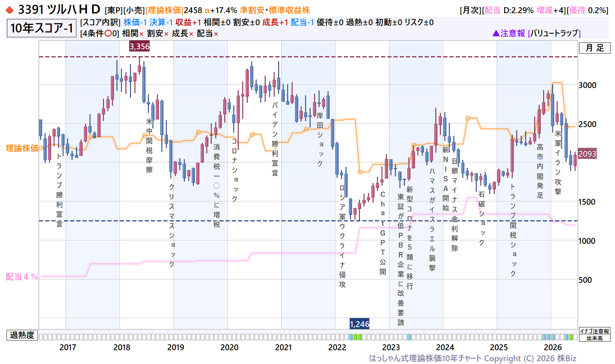Click the [バリュートラップ] warning text
The image size is (615, 364).
coord(554,33)
